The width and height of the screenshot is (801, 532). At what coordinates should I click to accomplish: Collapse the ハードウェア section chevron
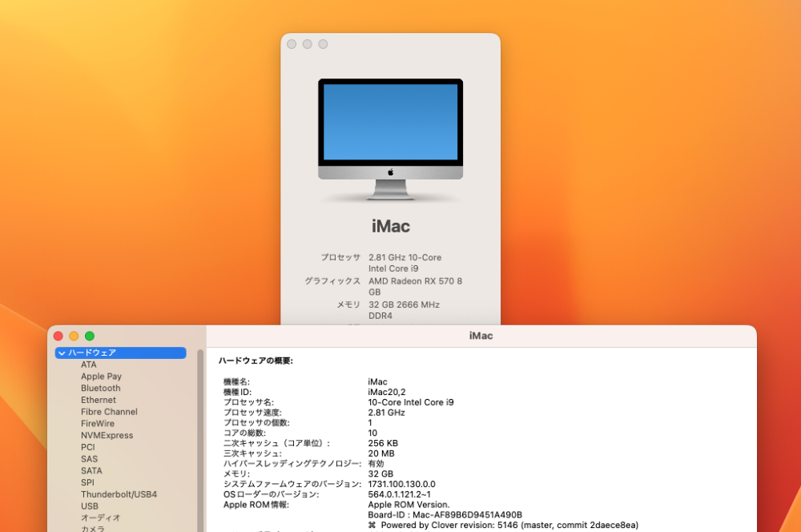pyautogui.click(x=62, y=353)
